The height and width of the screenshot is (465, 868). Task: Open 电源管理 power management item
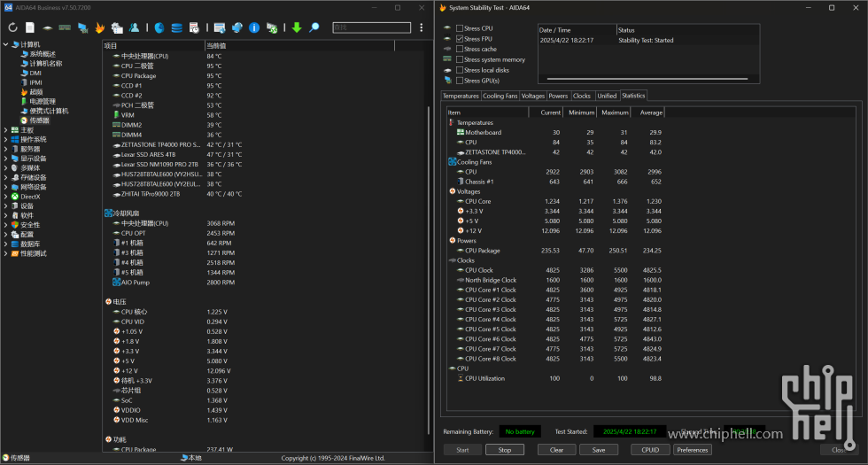[x=43, y=101]
